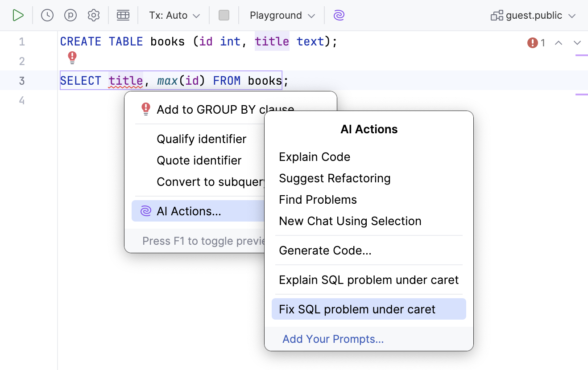Image resolution: width=588 pixels, height=370 pixels.
Task: Click down arrow to jump to next problem
Action: [577, 43]
